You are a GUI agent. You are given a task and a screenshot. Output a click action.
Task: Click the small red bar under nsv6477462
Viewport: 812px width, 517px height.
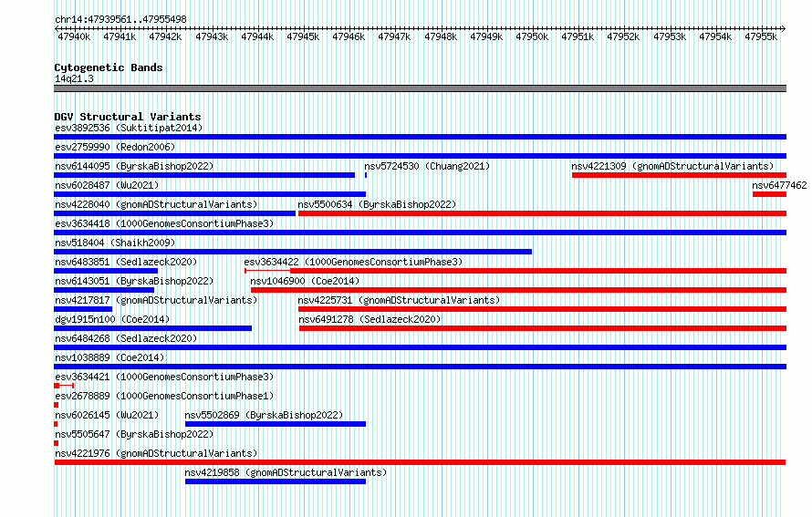click(x=769, y=194)
